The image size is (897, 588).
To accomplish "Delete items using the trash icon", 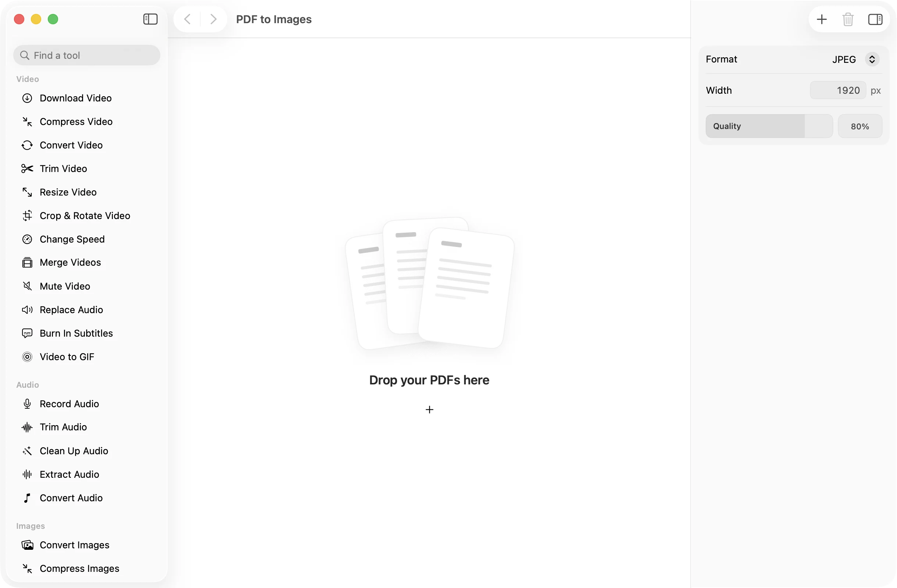I will coord(848,19).
